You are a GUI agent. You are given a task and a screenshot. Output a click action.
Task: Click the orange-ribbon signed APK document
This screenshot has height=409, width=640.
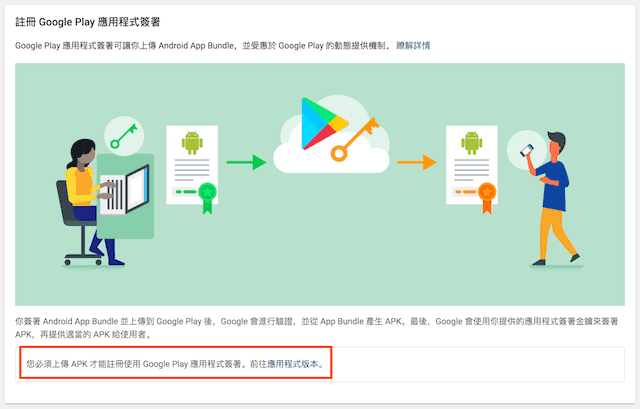click(x=472, y=169)
